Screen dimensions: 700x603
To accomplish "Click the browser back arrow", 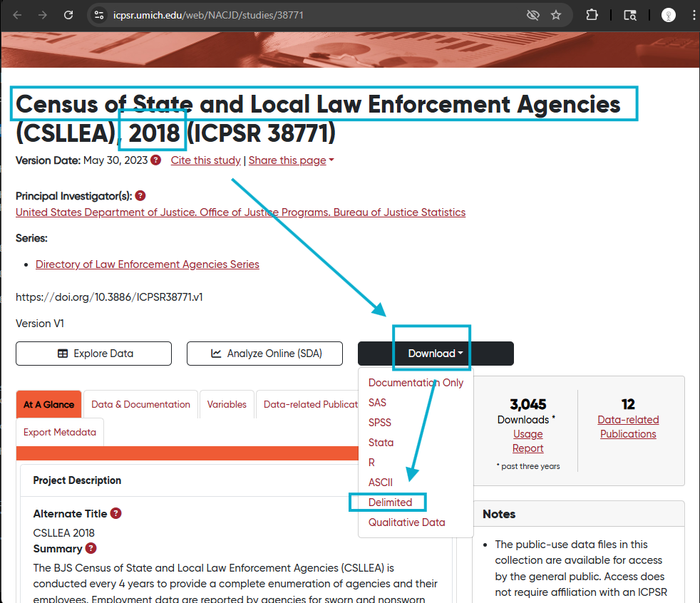I will point(18,15).
